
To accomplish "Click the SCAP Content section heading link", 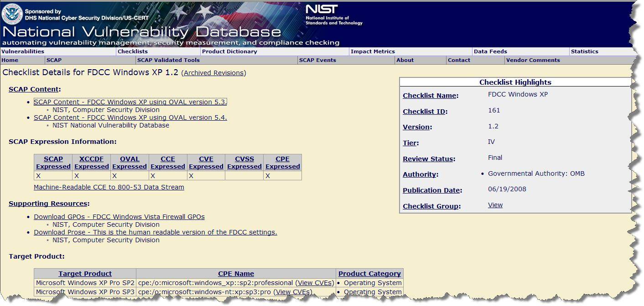I will point(34,89).
